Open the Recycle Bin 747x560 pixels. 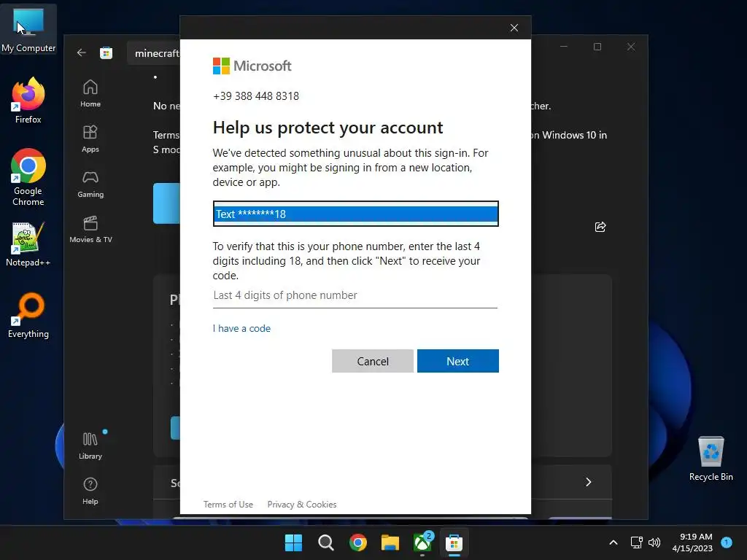[x=711, y=459]
